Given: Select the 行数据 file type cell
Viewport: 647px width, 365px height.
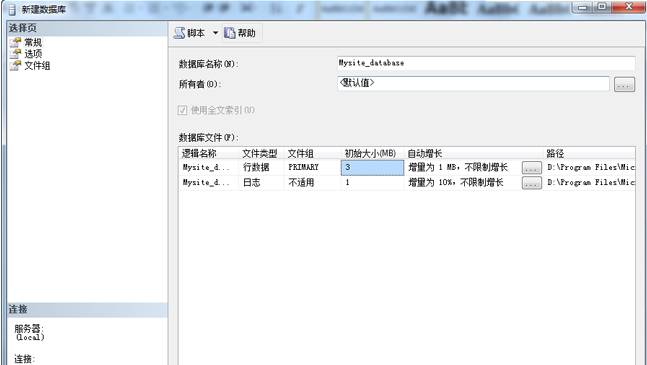Looking at the screenshot, I should 262,167.
